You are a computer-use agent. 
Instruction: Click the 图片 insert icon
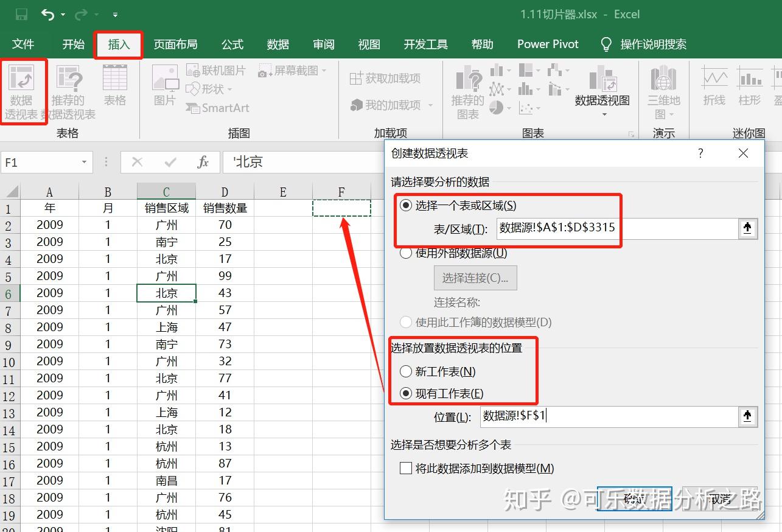tap(165, 85)
